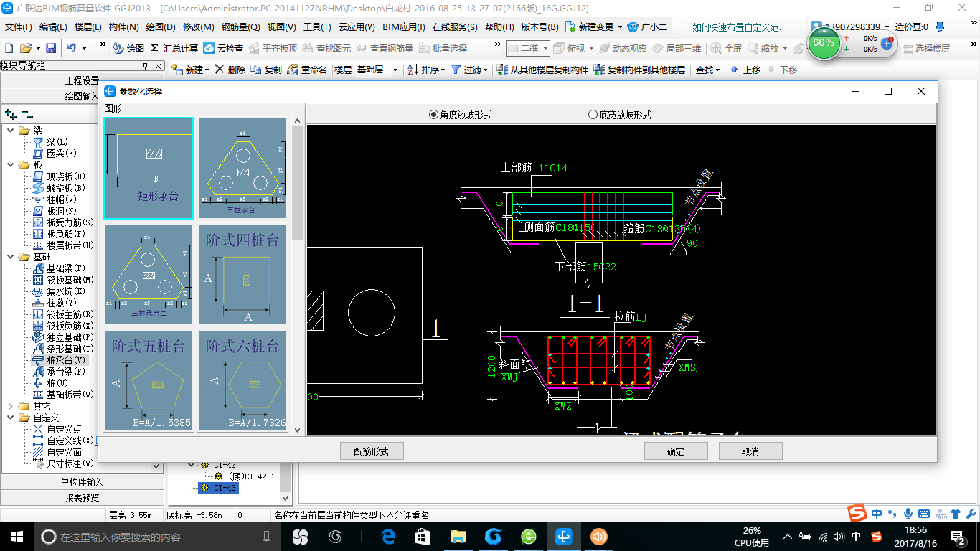Click Edge browser taskbar icon

coord(388,537)
